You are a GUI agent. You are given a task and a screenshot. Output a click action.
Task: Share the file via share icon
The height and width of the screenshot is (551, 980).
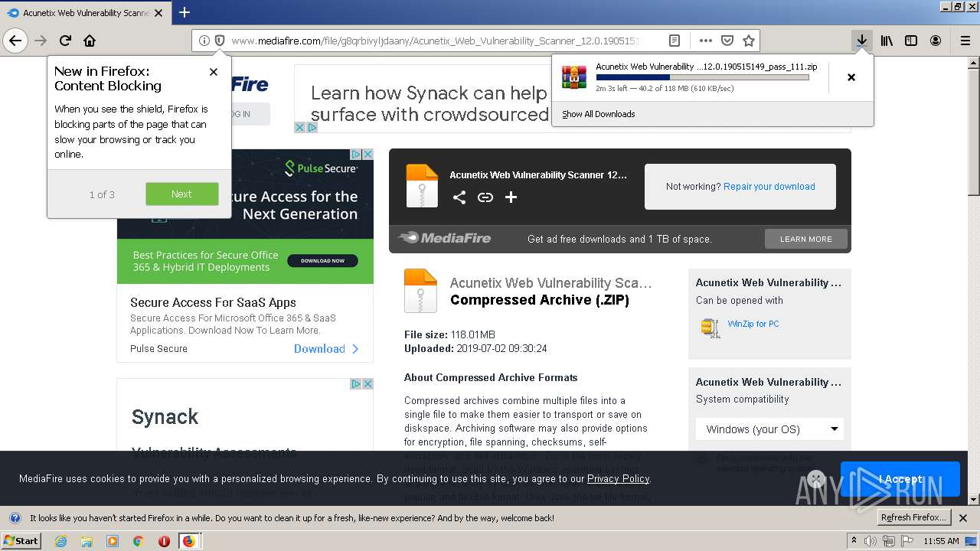point(459,197)
